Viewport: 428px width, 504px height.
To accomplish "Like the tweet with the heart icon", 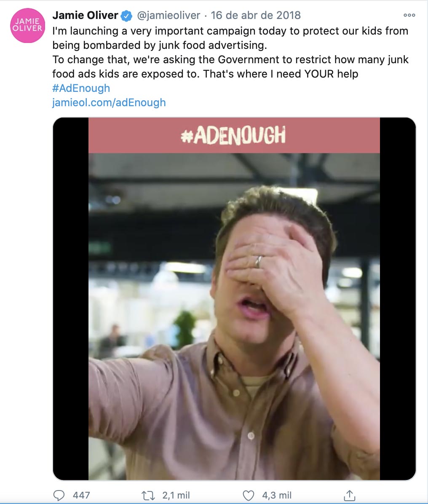I will click(x=248, y=495).
